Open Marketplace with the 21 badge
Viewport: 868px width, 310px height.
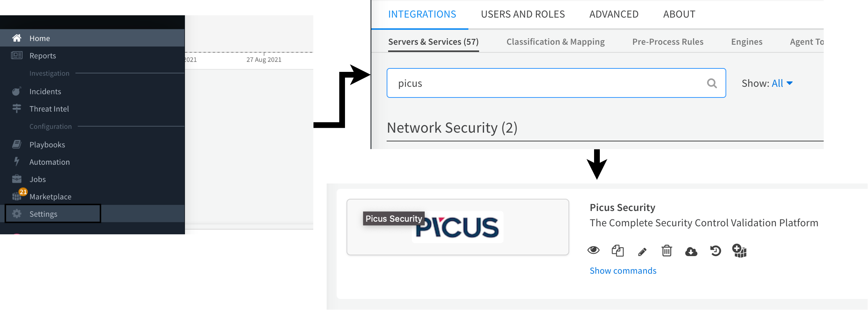50,196
